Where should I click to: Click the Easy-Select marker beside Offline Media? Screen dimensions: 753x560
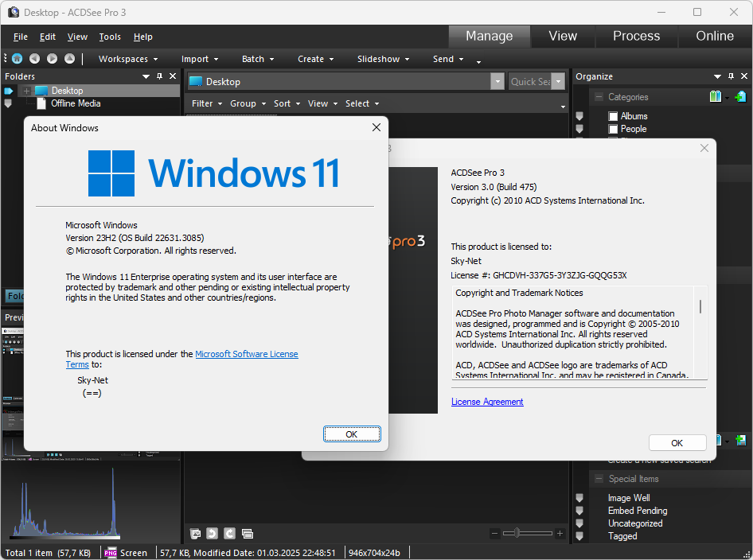[x=8, y=103]
